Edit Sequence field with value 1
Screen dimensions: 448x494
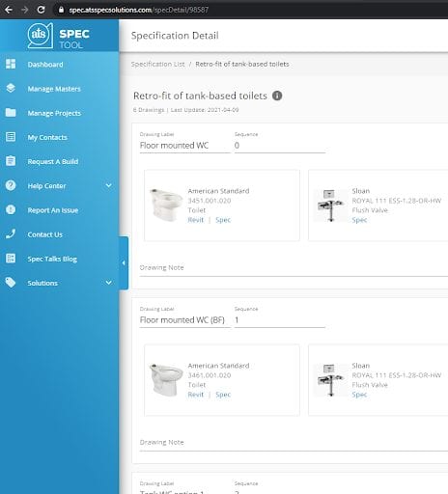280,320
